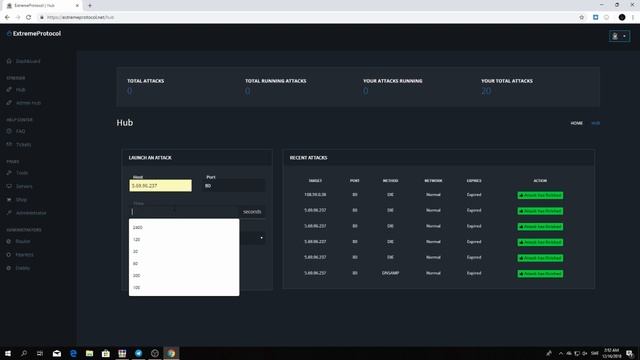
Task: Open Tickets in the sidebar
Action: click(x=19, y=144)
